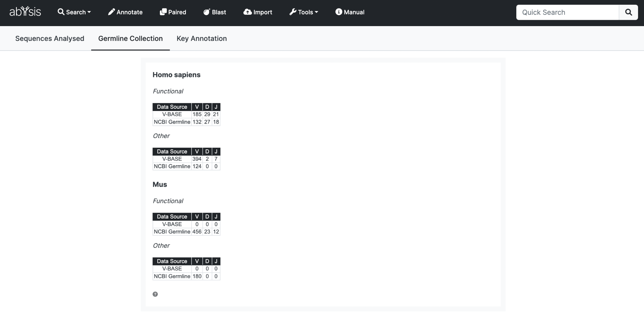Click V-BASE row in Homo sapiens Functional table
Viewport: 644px width, 322px height.
[186, 114]
